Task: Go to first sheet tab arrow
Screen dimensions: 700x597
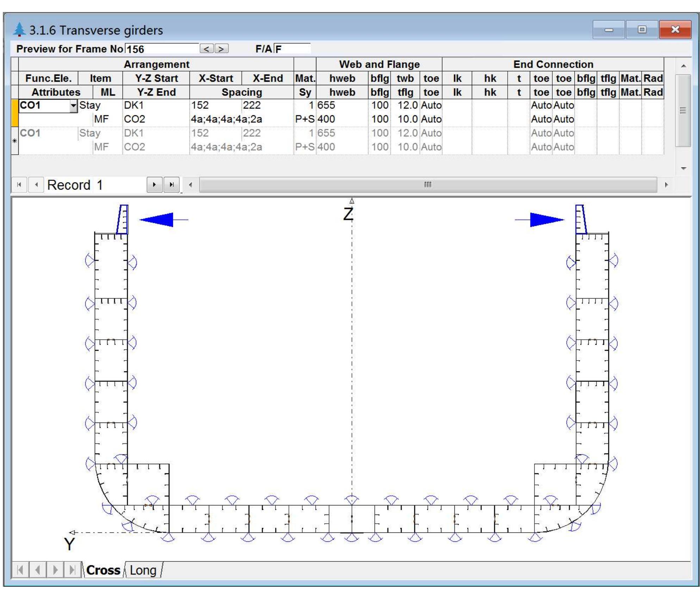Action: (x=20, y=570)
